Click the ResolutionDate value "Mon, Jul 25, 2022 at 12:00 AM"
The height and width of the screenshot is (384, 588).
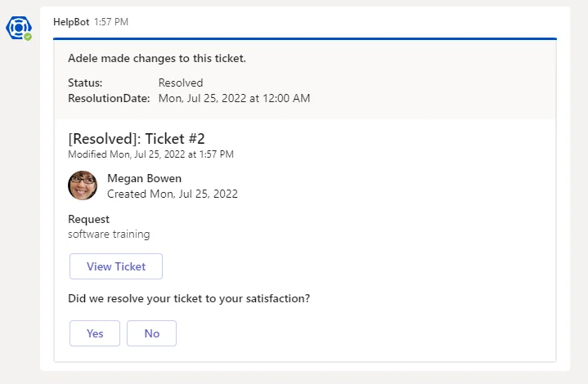coord(235,99)
